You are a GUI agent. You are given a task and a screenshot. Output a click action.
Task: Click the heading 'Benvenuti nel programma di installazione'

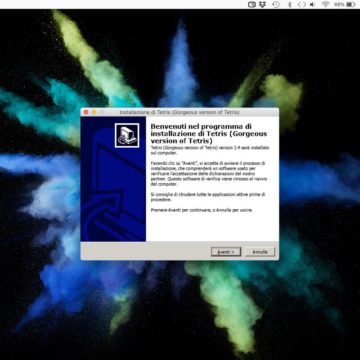[x=209, y=134]
